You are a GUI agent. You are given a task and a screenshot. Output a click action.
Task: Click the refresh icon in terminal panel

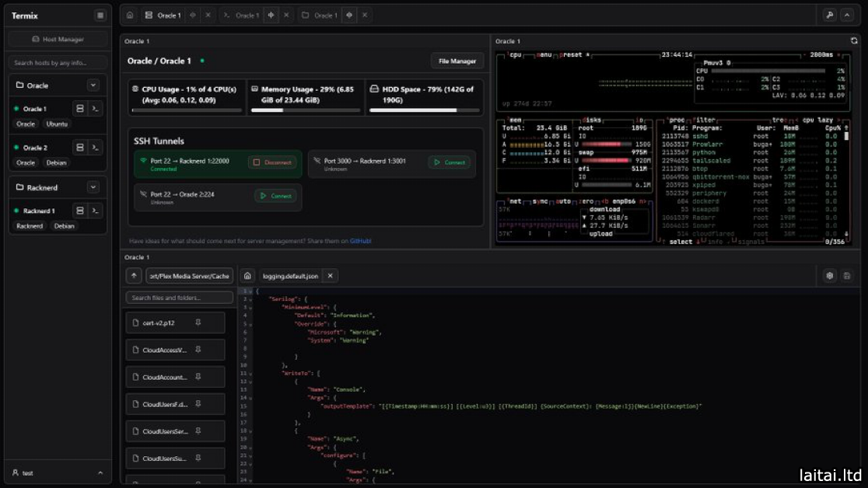point(854,41)
